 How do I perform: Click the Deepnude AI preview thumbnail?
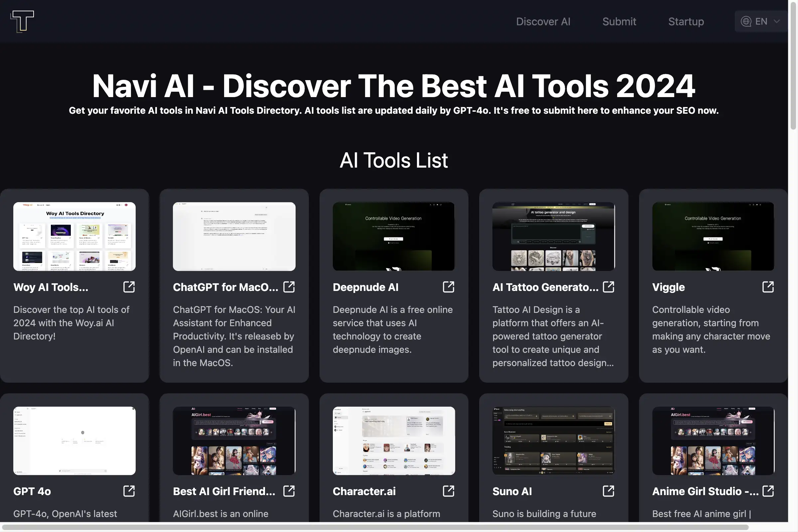coord(394,236)
